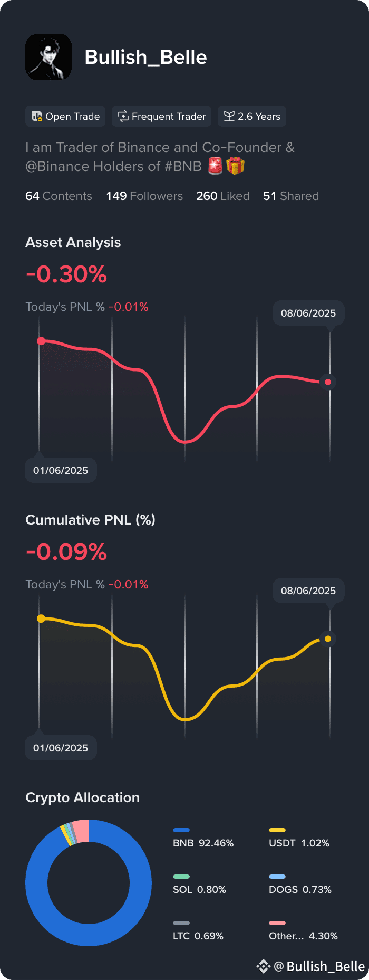Open the 260 Liked stat

click(223, 196)
